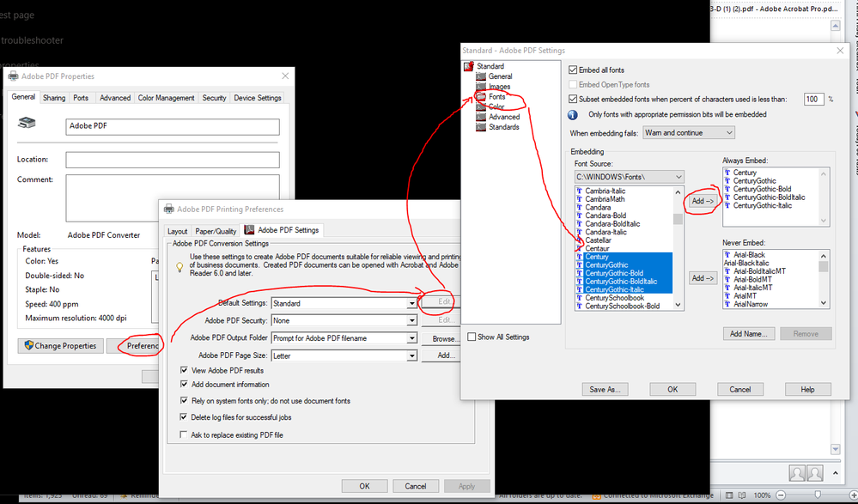The image size is (858, 504).
Task: Open the When embedding fails dropdown
Action: pyautogui.click(x=688, y=133)
